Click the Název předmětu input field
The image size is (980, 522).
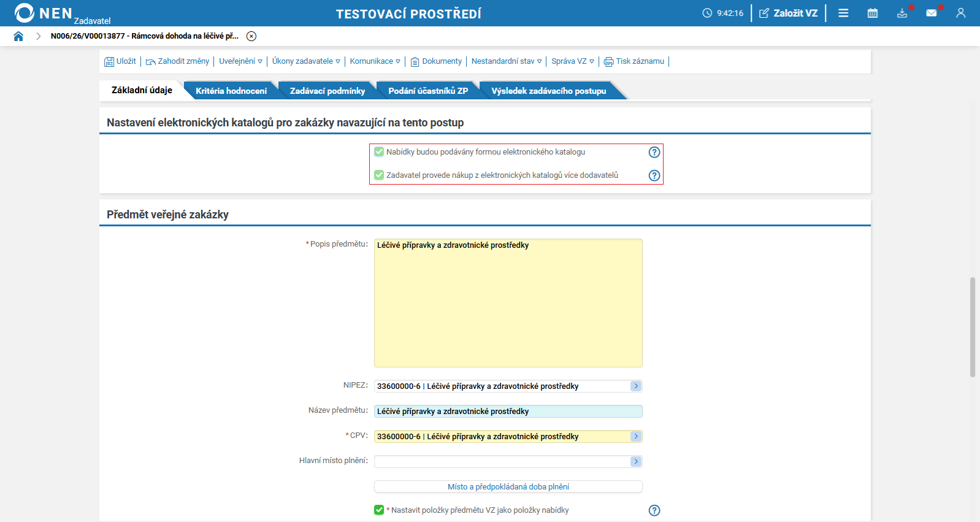point(508,412)
